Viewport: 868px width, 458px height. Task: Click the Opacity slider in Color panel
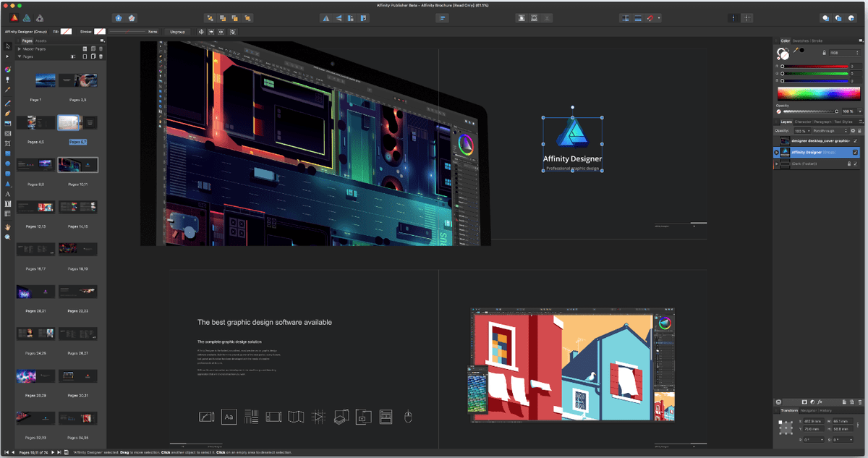tap(810, 111)
